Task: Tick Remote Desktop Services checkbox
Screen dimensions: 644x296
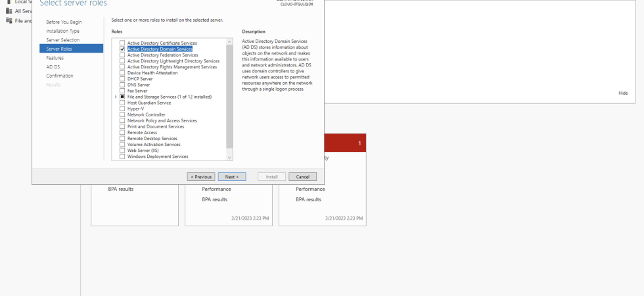Action: point(122,139)
